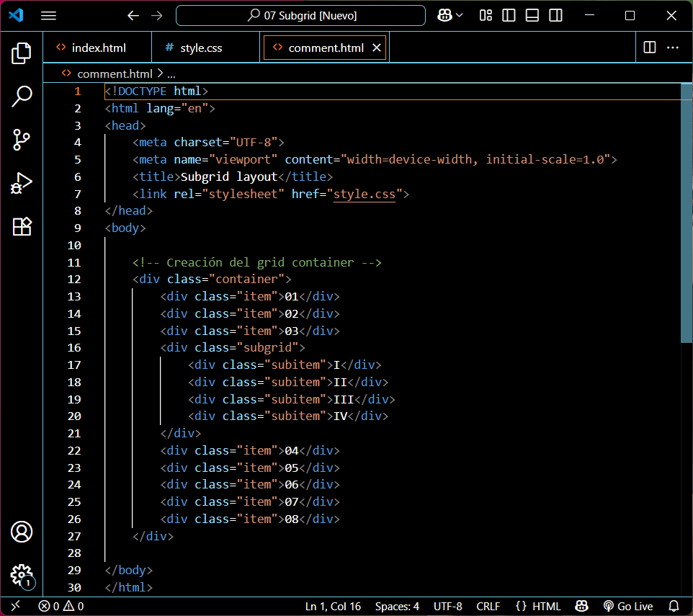The height and width of the screenshot is (616, 693).
Task: Open notifications bell
Action: pyautogui.click(x=674, y=606)
